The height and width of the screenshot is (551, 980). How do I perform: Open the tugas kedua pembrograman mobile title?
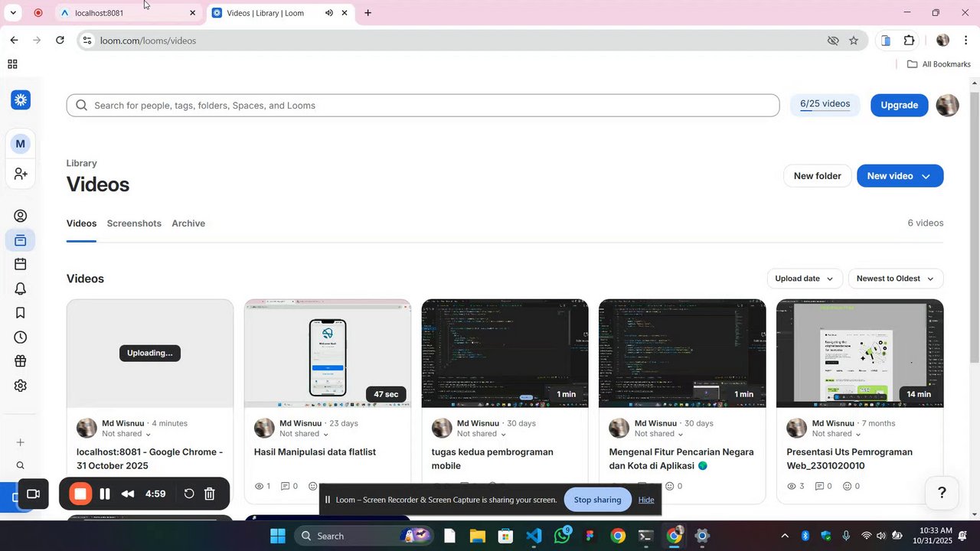492,458
